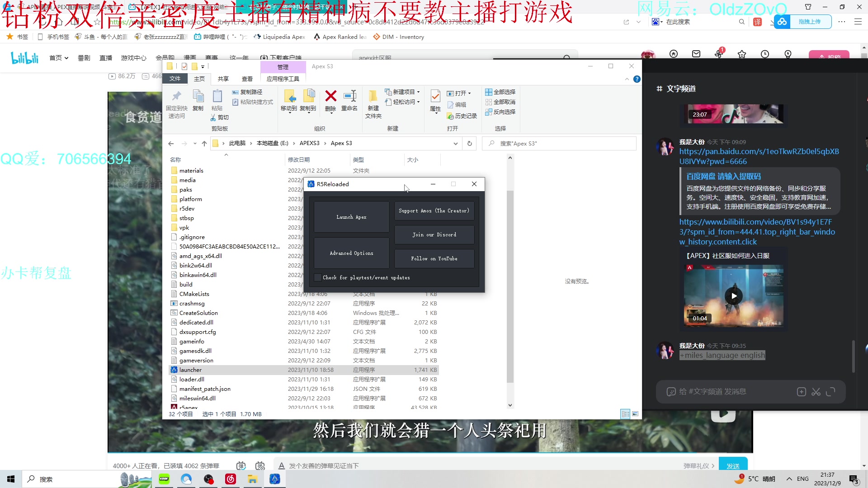Open File Explorer from taskbar
This screenshot has width=868, height=488.
pyautogui.click(x=252, y=479)
